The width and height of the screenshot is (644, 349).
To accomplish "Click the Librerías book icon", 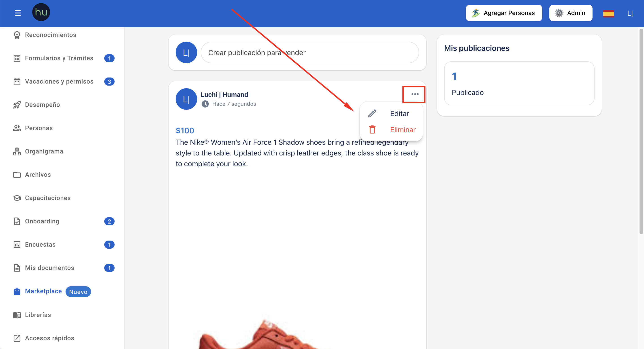I will point(17,315).
